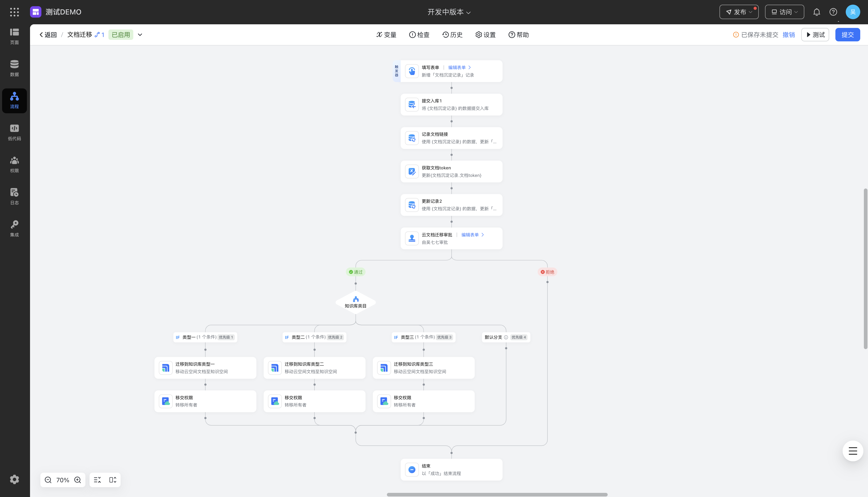Open 集成 in the sidebar
The image size is (868, 497).
point(14,229)
